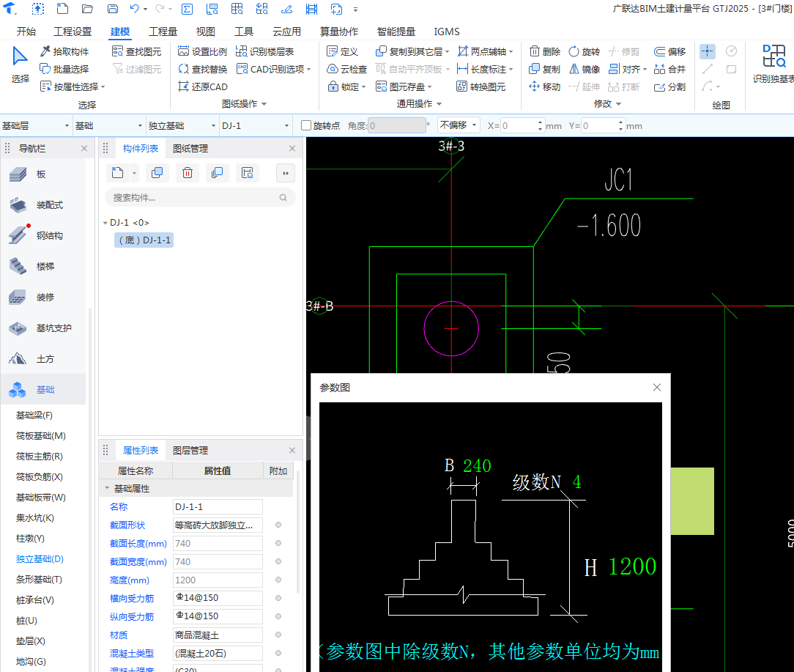Toggle 附加 marker for 纵向受力筋 row
Screen dimensions: 794x672
[x=278, y=616]
